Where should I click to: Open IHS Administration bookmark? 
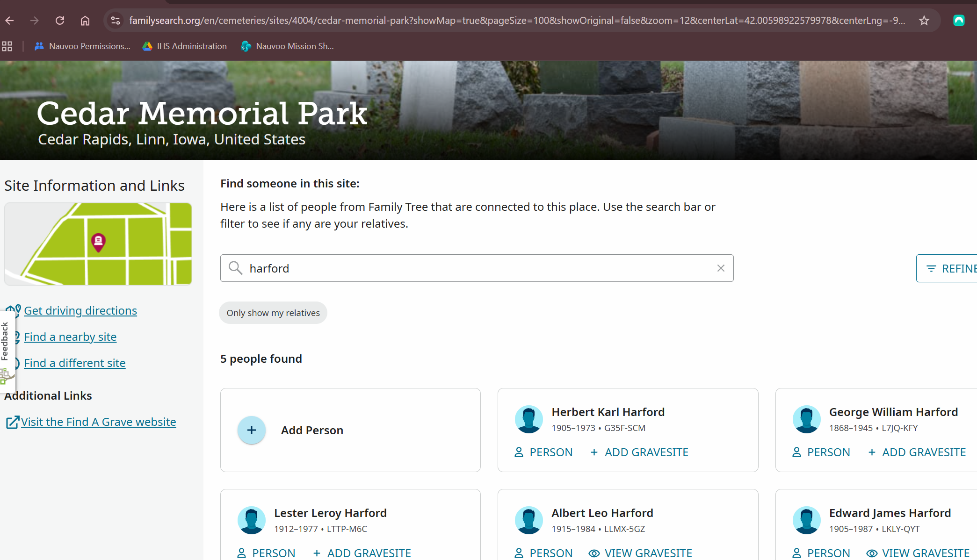[x=185, y=46]
